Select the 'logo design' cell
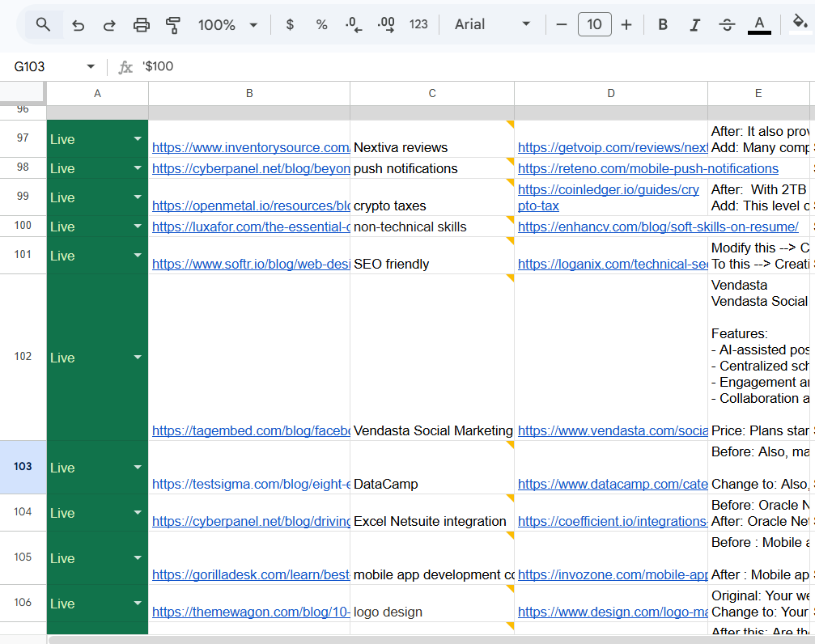The height and width of the screenshot is (644, 815). point(432,603)
